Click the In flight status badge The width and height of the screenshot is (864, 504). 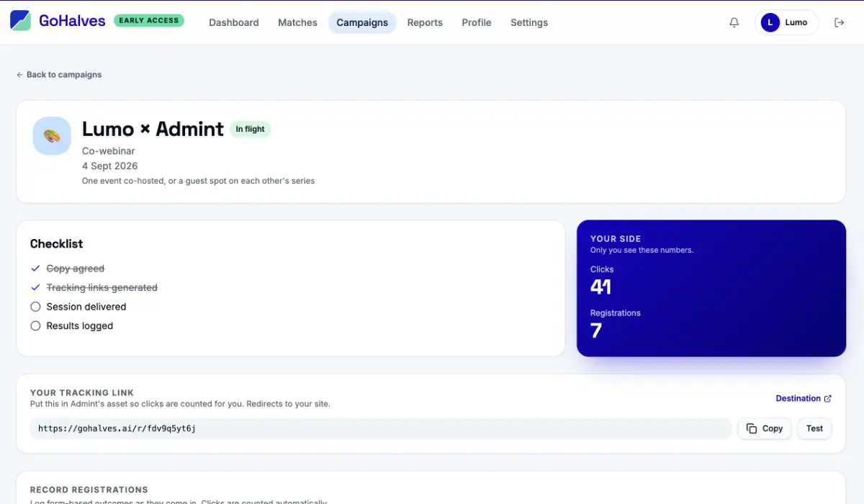(x=251, y=130)
